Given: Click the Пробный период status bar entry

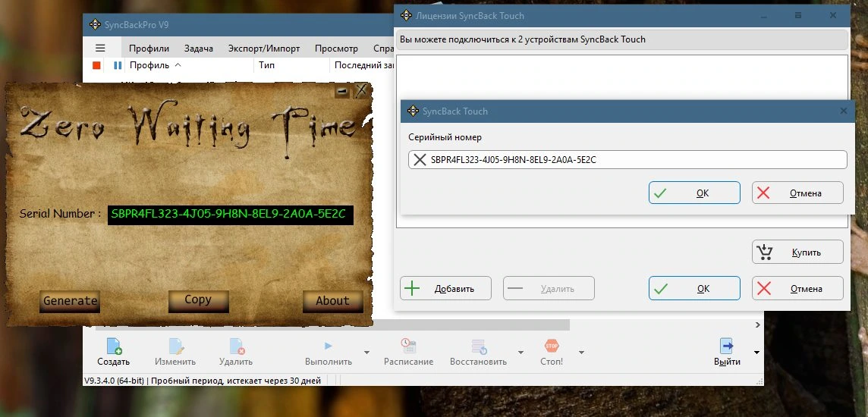Looking at the screenshot, I should click(236, 381).
